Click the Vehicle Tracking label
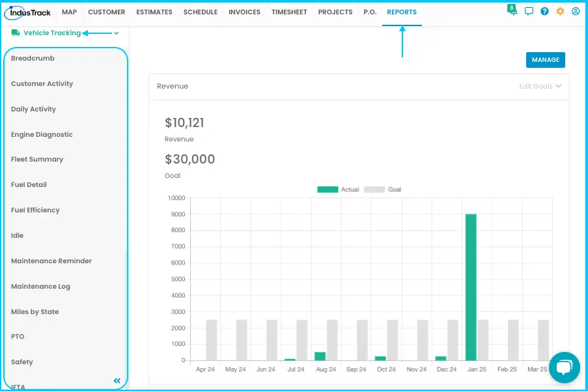Screen dimensions: 588x391 (x=52, y=33)
